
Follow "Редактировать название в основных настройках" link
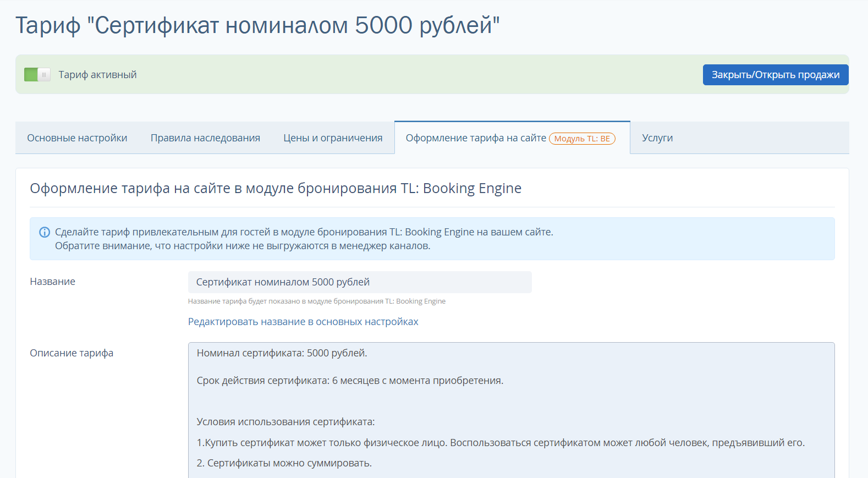[303, 322]
